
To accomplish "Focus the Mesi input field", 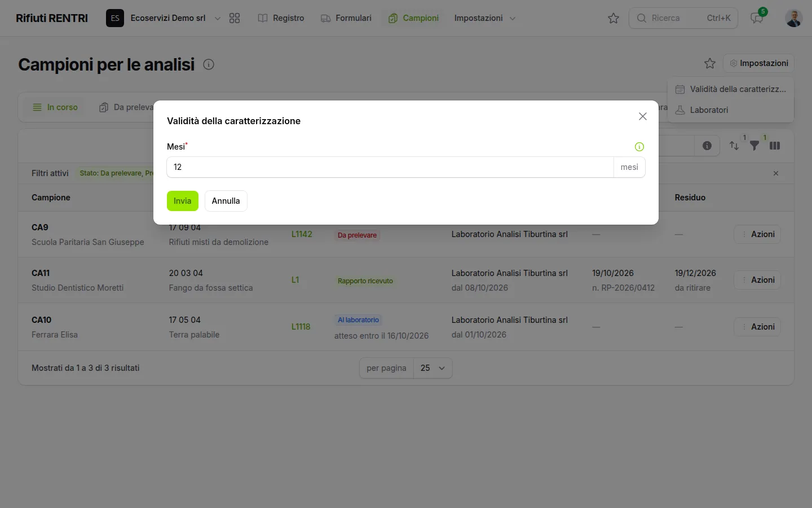I will (x=390, y=167).
